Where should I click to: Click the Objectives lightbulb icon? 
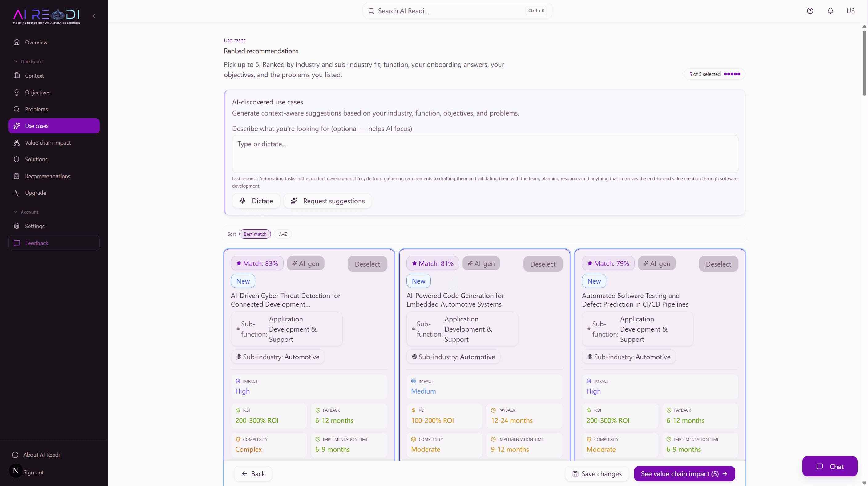[17, 92]
